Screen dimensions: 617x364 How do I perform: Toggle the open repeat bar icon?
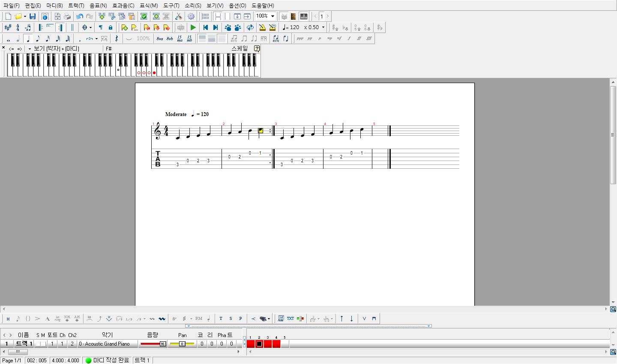(41, 27)
